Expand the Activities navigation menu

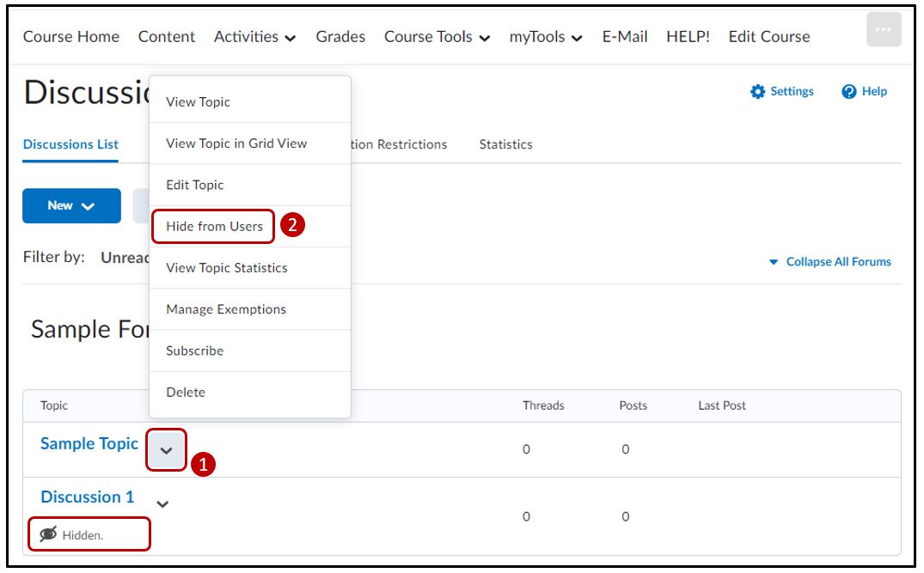(x=254, y=37)
